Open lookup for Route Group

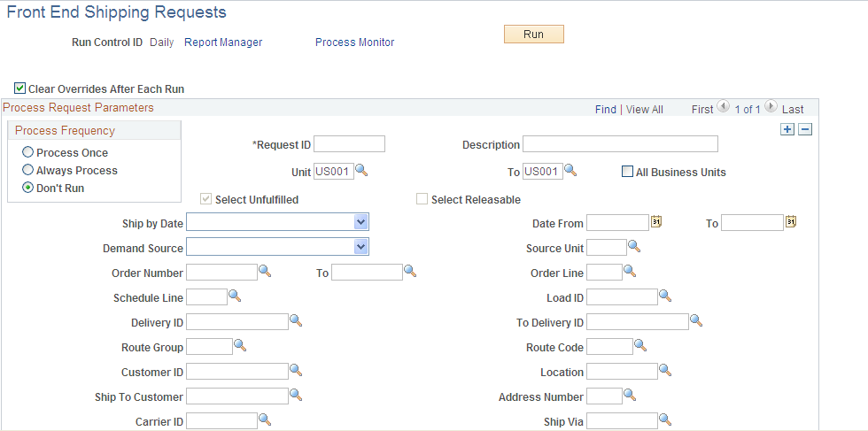240,345
